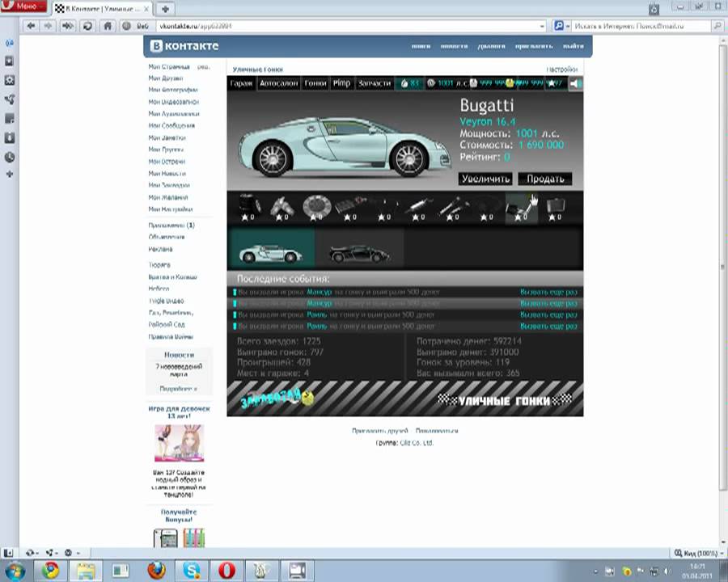Viewport: 728px width, 582px height.
Task: Open the Приложения (1) menu link
Action: (x=171, y=226)
